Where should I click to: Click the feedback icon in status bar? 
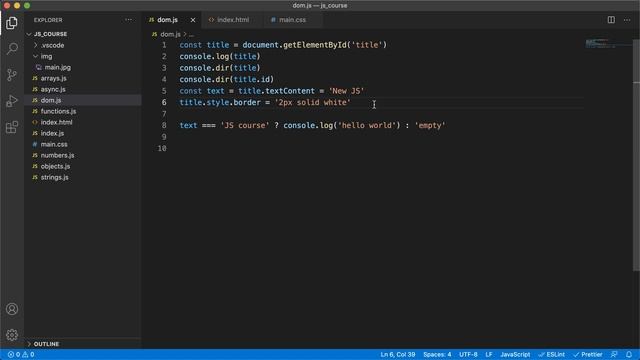[614, 354]
